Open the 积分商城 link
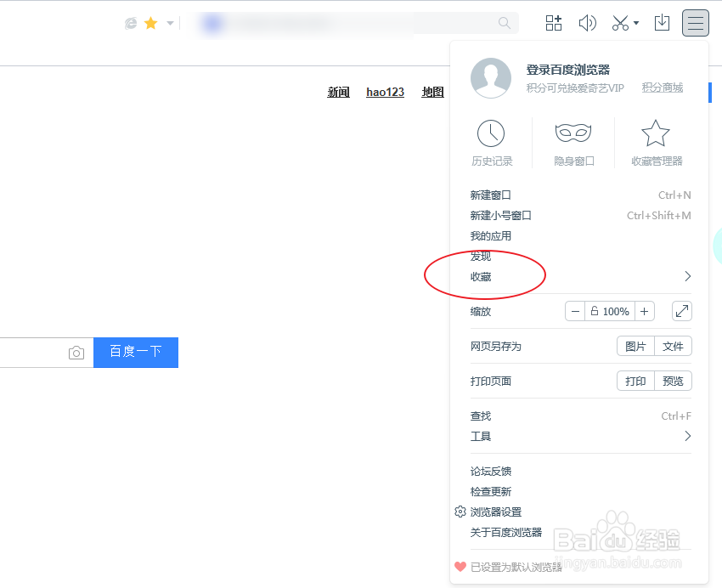This screenshot has height=588, width=722. [x=663, y=88]
